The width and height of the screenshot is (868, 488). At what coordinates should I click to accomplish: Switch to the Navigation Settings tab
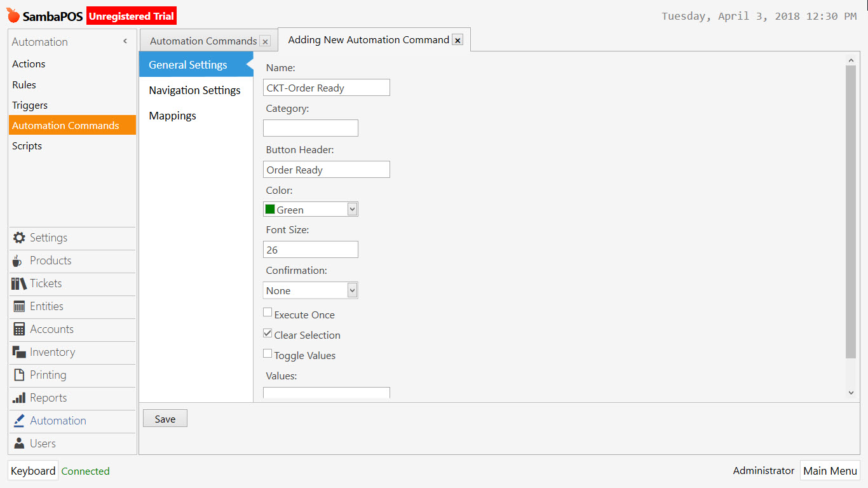tap(194, 90)
